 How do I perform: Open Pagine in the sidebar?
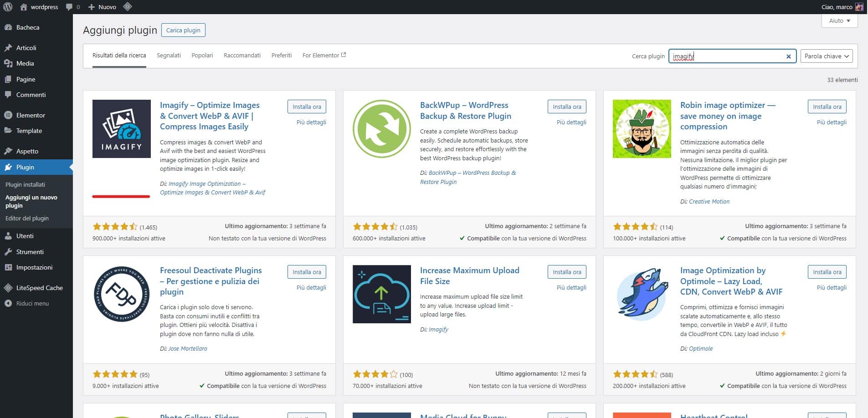click(x=36, y=79)
